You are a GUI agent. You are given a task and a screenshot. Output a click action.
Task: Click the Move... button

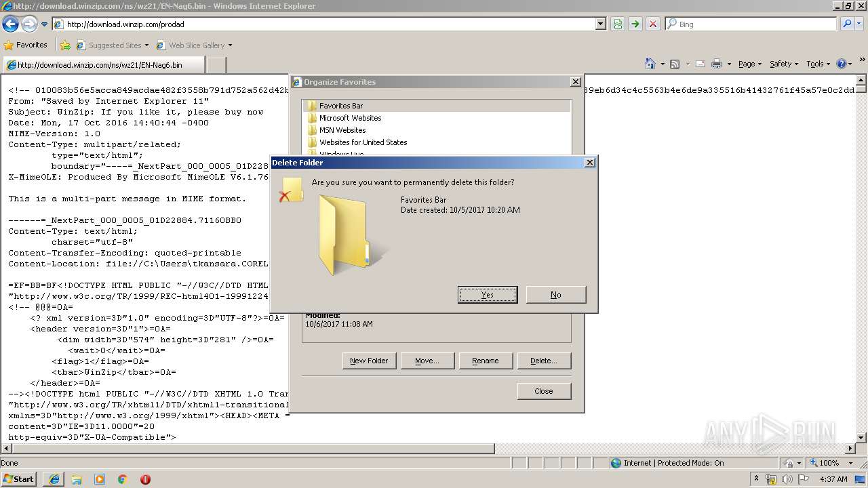(427, 361)
